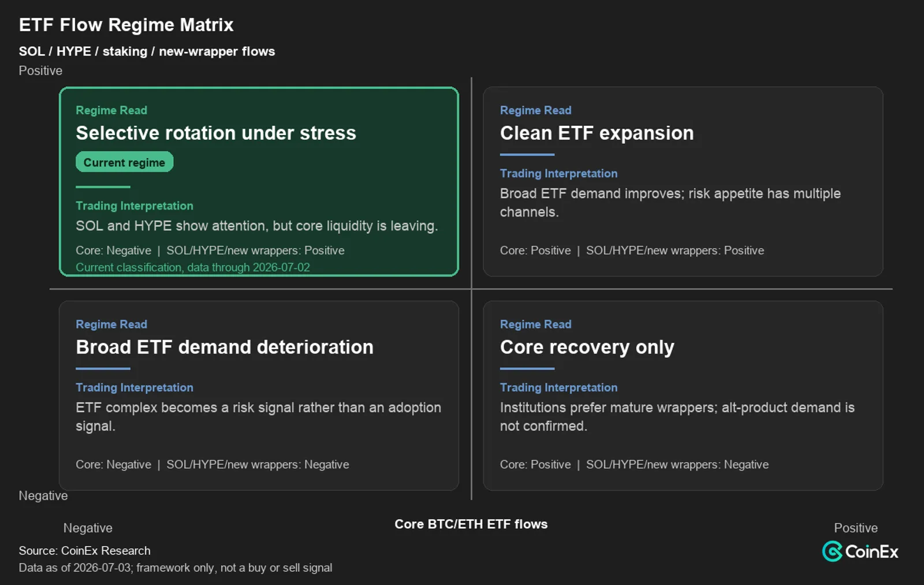Open the 'Broad ETF demand deterioration' heading

[x=225, y=347]
